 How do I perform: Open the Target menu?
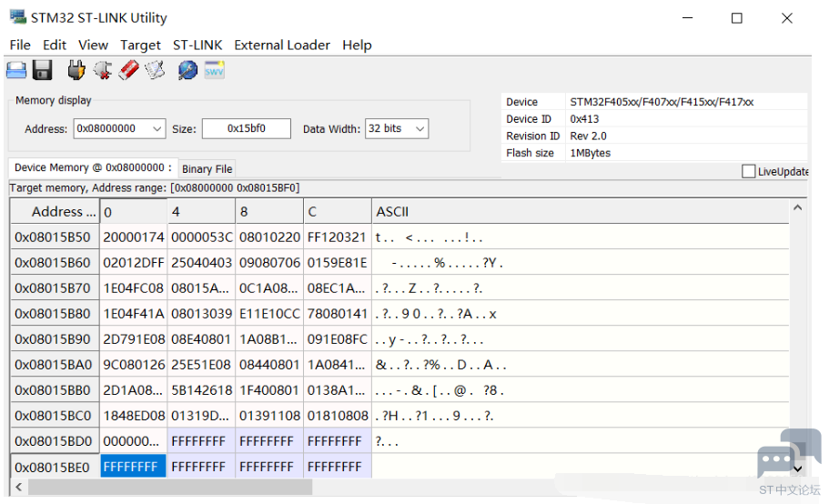[x=140, y=45]
